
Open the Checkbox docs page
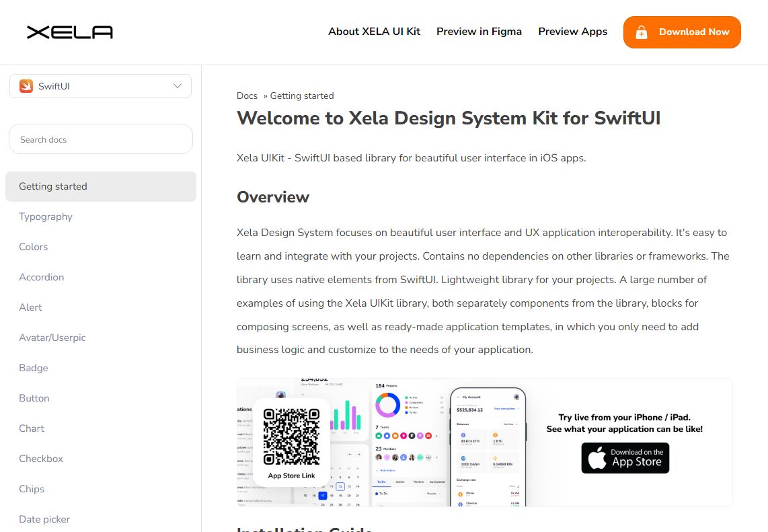(41, 459)
